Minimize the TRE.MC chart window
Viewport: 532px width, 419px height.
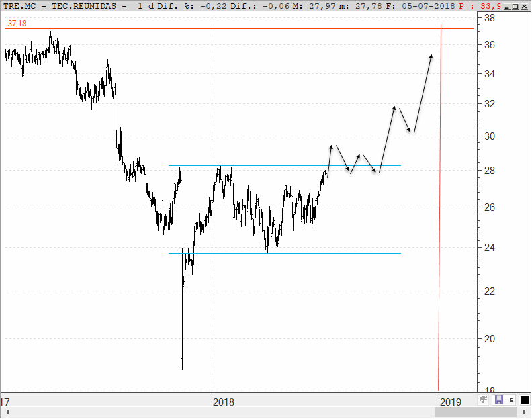(x=508, y=7)
